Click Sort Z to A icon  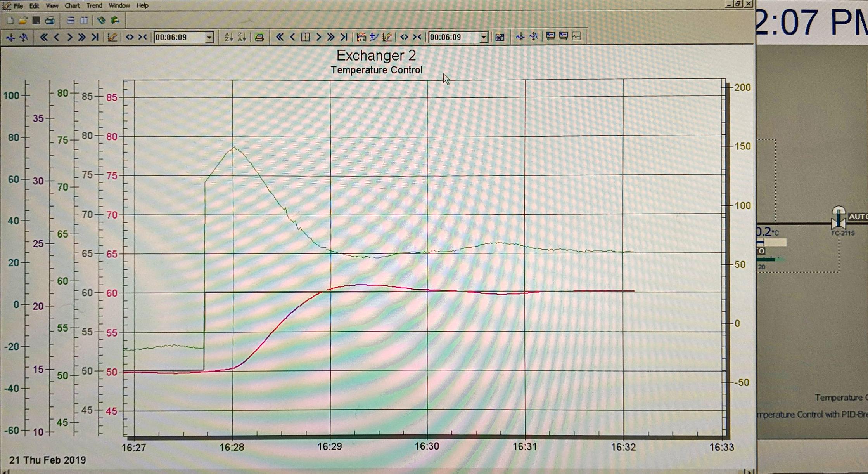242,37
